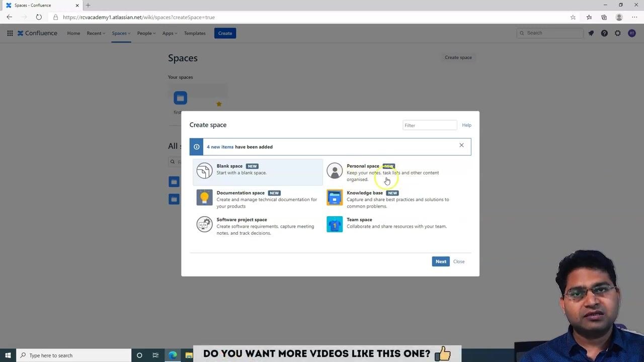Select the 'Spaces - Confluence' browser tab

pyautogui.click(x=42, y=5)
